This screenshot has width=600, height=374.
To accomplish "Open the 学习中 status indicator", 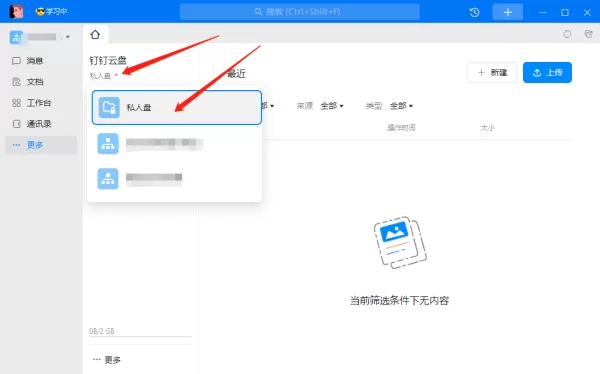I will 51,11.
